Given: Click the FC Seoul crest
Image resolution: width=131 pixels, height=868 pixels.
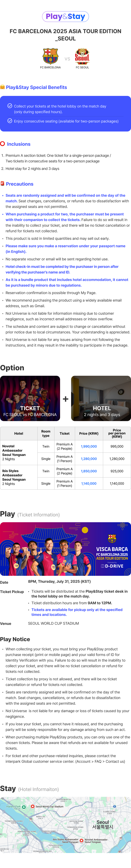Looking at the screenshot, I should tap(82, 56).
